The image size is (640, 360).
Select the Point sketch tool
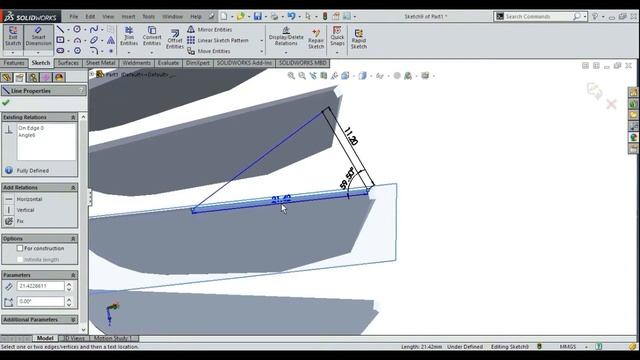click(x=111, y=51)
